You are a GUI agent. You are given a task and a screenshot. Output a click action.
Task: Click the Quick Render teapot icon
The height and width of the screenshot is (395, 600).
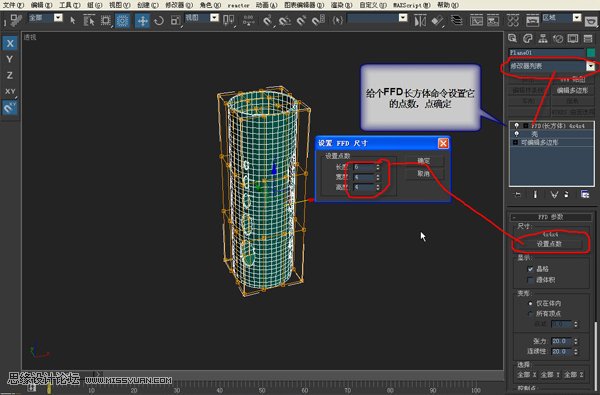click(592, 20)
